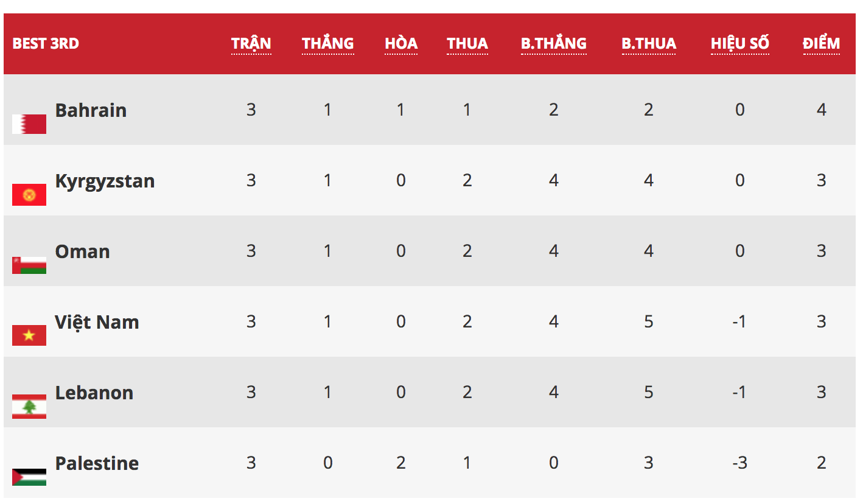
Task: Click the Việt Nam flag icon
Action: point(29,335)
